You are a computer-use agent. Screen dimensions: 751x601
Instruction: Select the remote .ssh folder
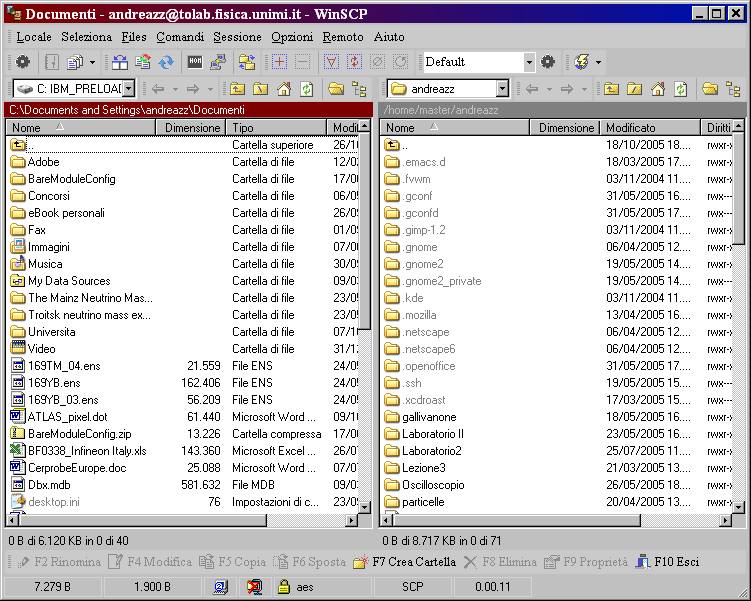point(403,383)
